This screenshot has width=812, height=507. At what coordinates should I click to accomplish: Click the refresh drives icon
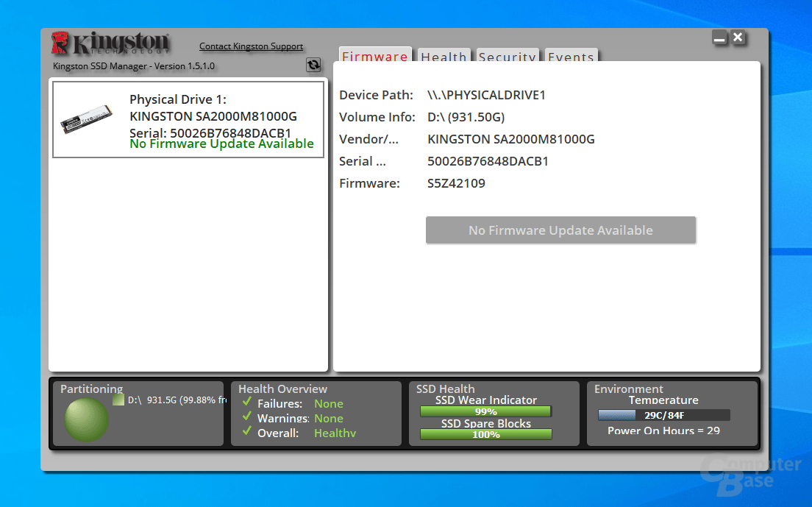pyautogui.click(x=313, y=65)
